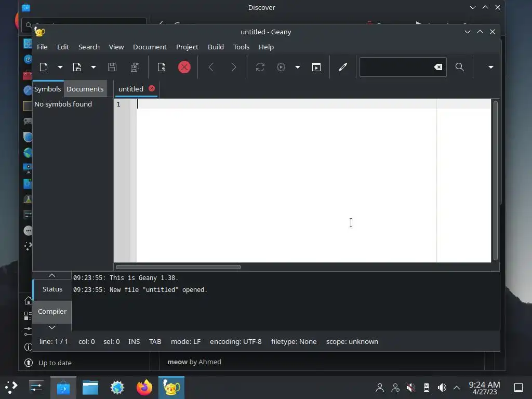
Task: Click the Geany teapot title bar icon
Action: click(x=39, y=32)
